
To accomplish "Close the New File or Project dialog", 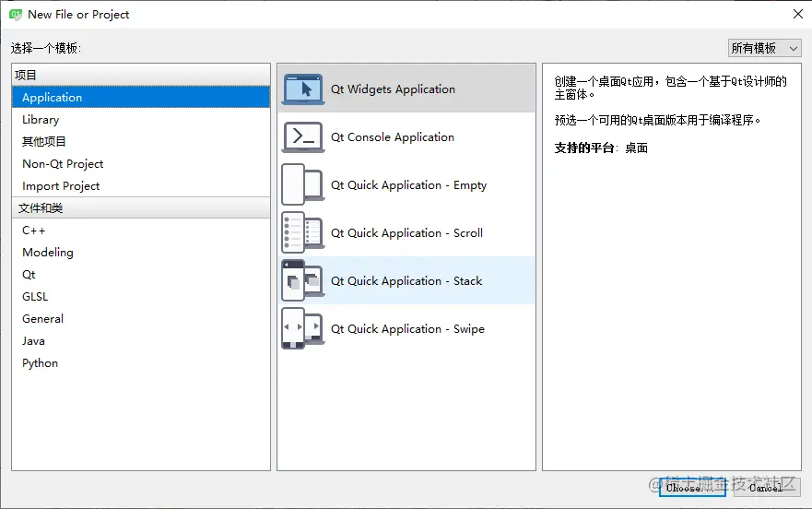I will pos(797,14).
